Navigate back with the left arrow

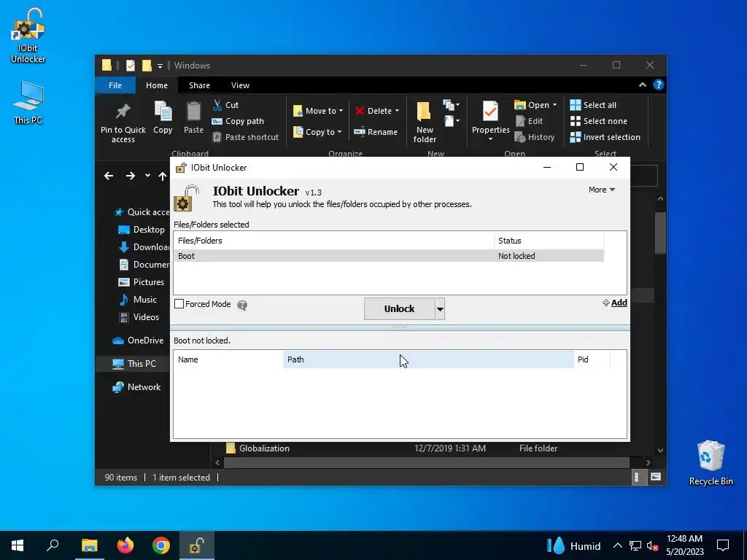pos(109,176)
